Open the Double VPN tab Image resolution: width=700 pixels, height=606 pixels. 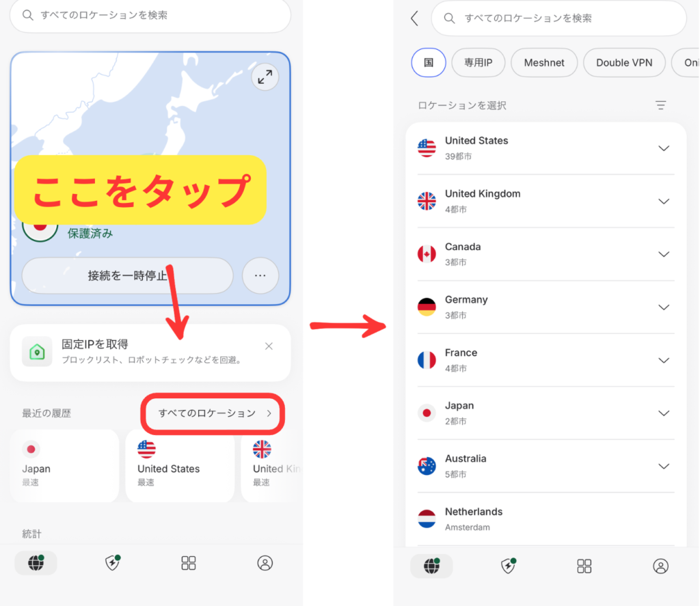623,63
